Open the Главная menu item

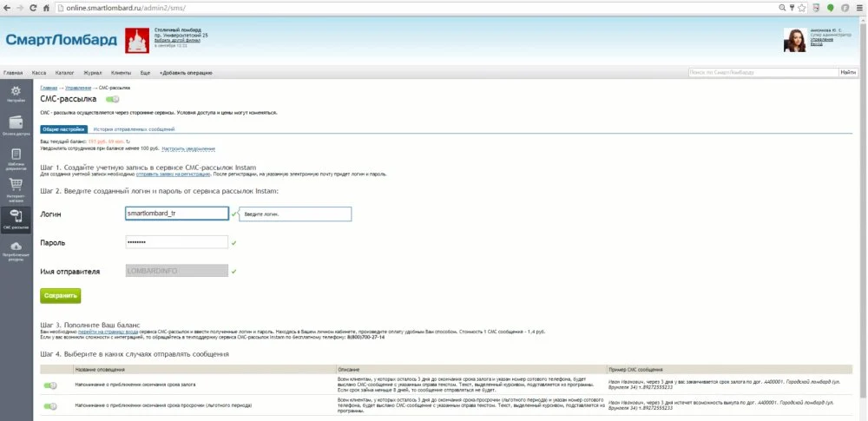[x=13, y=73]
